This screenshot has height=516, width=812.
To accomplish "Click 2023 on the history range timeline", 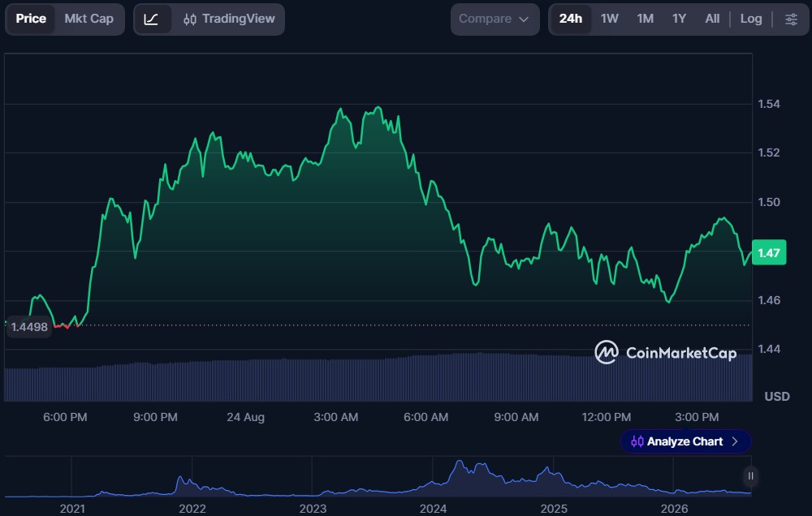I will pyautogui.click(x=313, y=509).
